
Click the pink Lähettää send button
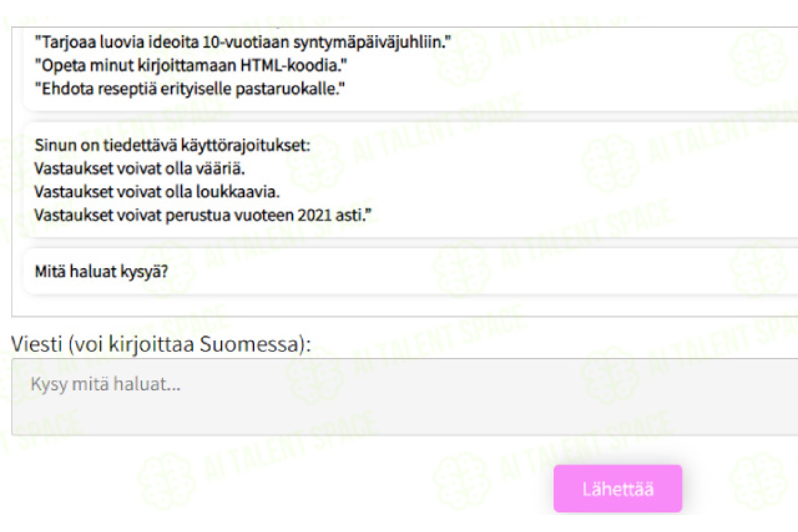pos(618,488)
